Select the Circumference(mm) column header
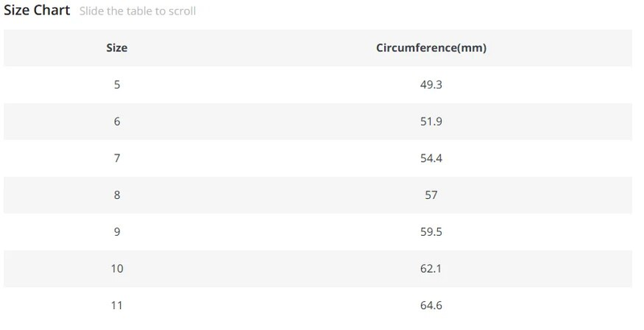 (x=431, y=47)
